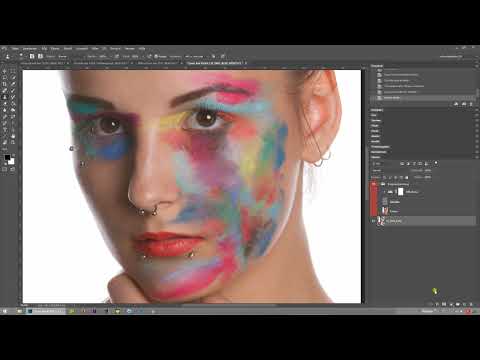Add new adjustment layer from Layers panel
The width and height of the screenshot is (480, 360).
point(451,304)
